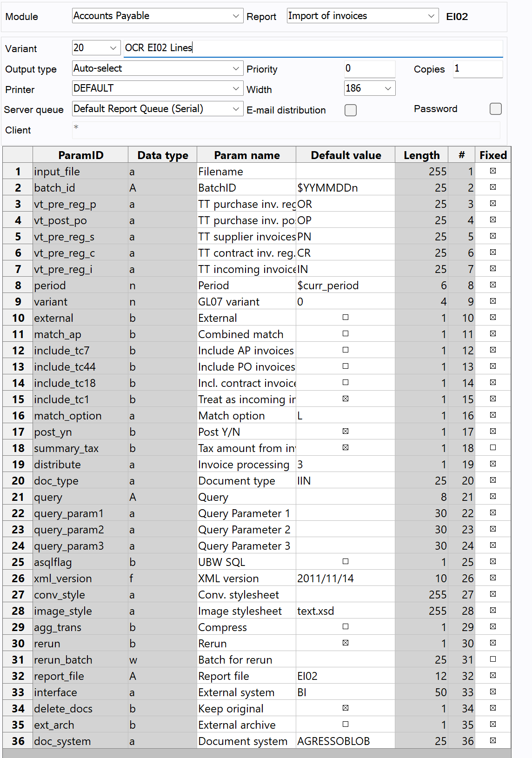Check the Fixed box for rerun_batch
The width and height of the screenshot is (532, 758).
(x=492, y=659)
